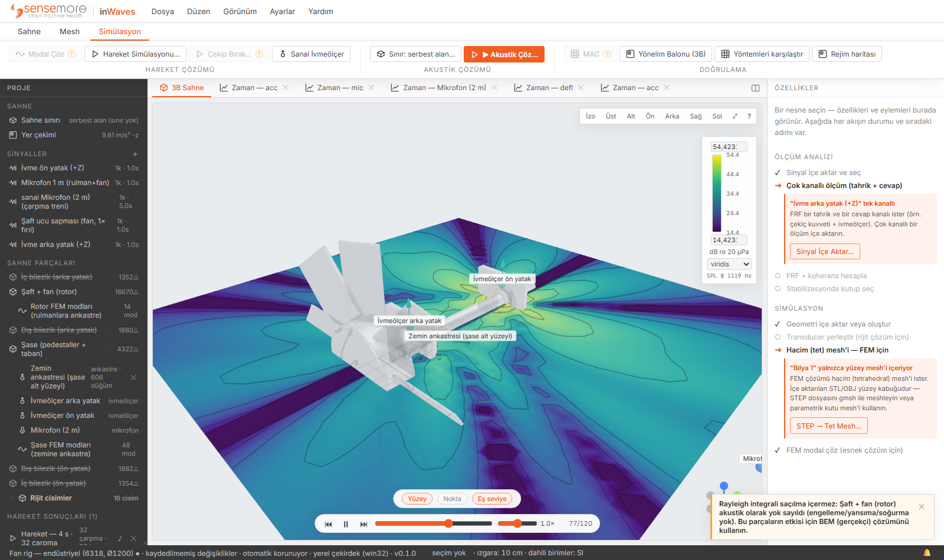944x560 pixels.
Task: Close the Zaman — defl tab
Action: coord(581,88)
